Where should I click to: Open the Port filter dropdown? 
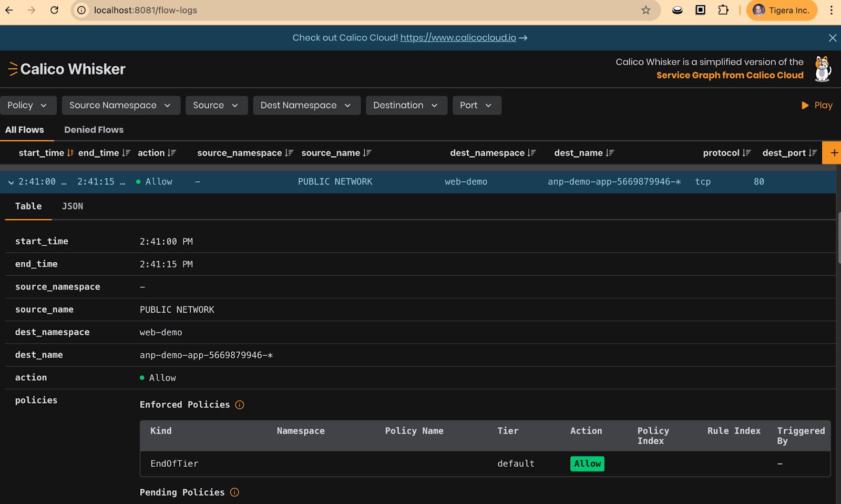(x=476, y=105)
